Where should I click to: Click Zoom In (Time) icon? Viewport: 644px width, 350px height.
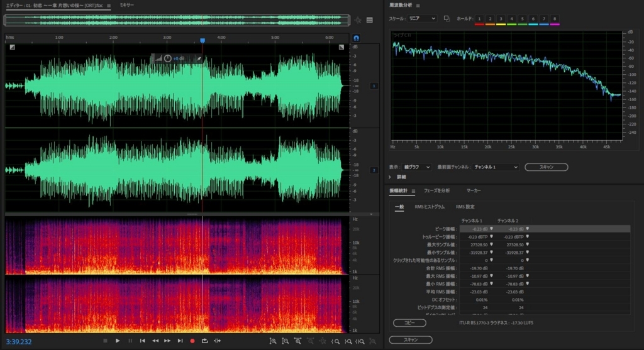click(297, 341)
